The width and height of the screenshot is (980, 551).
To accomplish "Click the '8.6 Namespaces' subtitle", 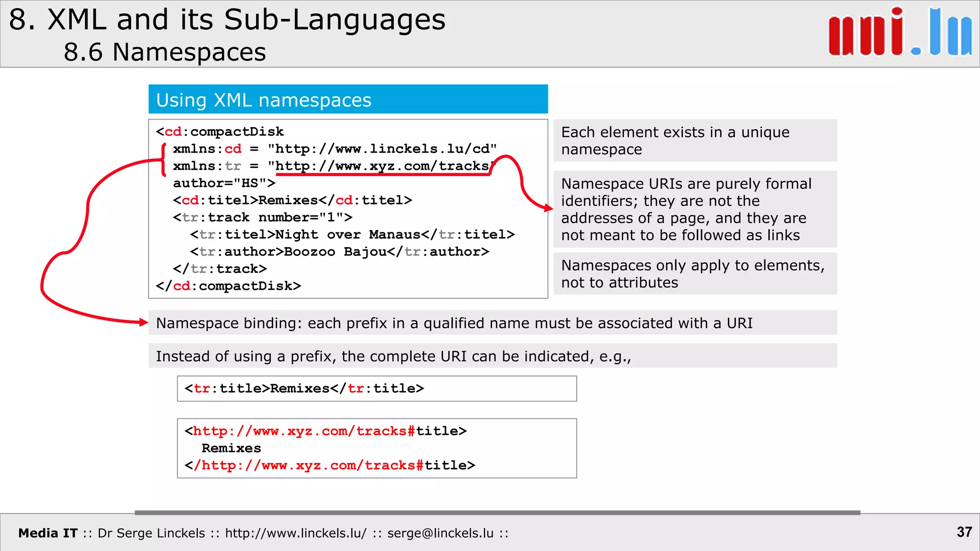I will tap(165, 52).
